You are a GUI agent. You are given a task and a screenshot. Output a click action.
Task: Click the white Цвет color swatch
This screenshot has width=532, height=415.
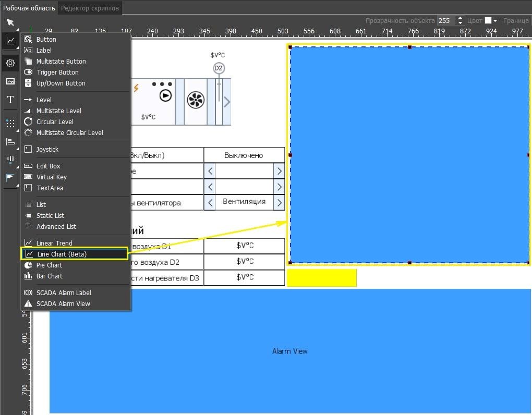click(488, 21)
